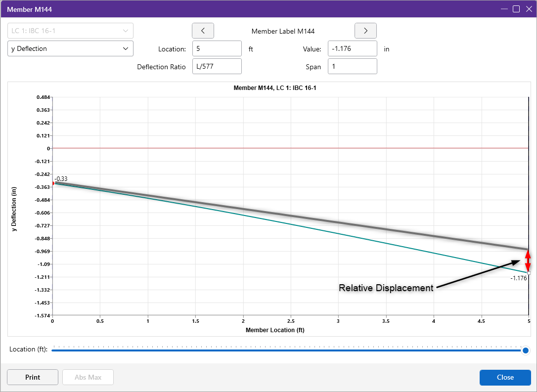Click the Abs Max button
This screenshot has width=537, height=392.
click(88, 377)
